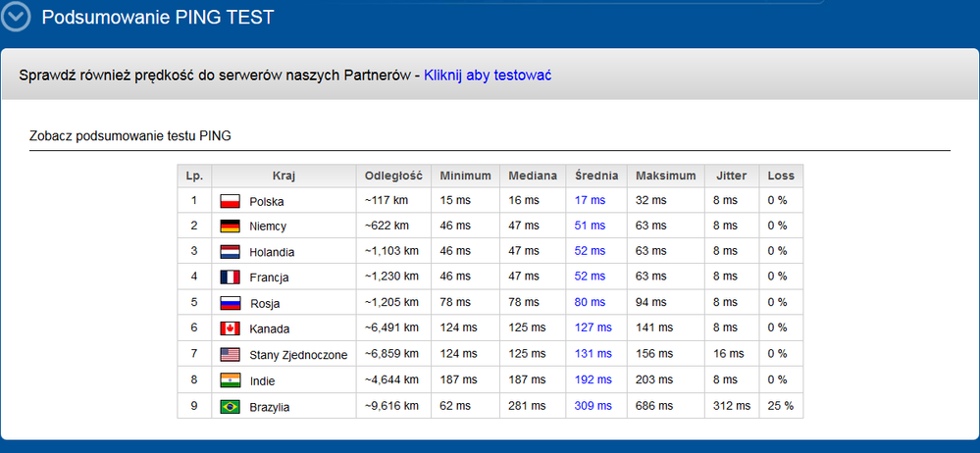Select the 192 ms average value for Indie
980x453 pixels.
(593, 380)
